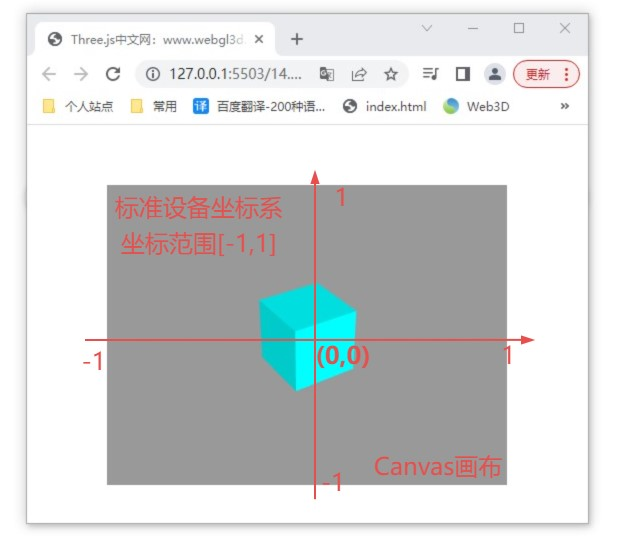Click the 个人站点 yellow folder icon
622x556 pixels.
click(x=49, y=106)
